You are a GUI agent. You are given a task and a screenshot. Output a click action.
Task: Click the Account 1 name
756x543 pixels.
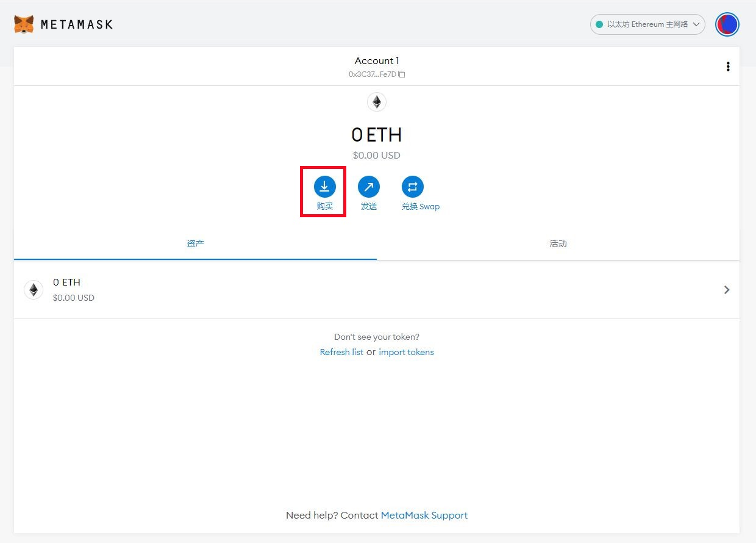pos(377,60)
